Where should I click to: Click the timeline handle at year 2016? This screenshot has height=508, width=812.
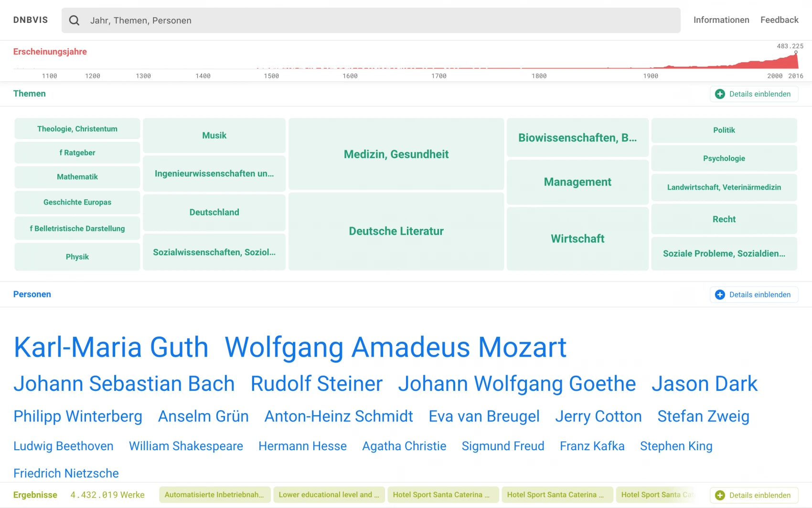pyautogui.click(x=796, y=53)
